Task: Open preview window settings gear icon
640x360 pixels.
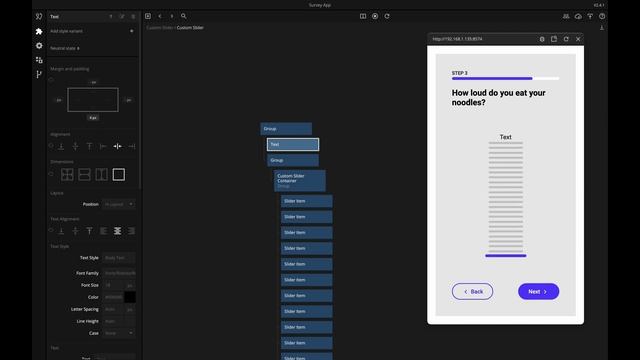Action: tap(542, 39)
